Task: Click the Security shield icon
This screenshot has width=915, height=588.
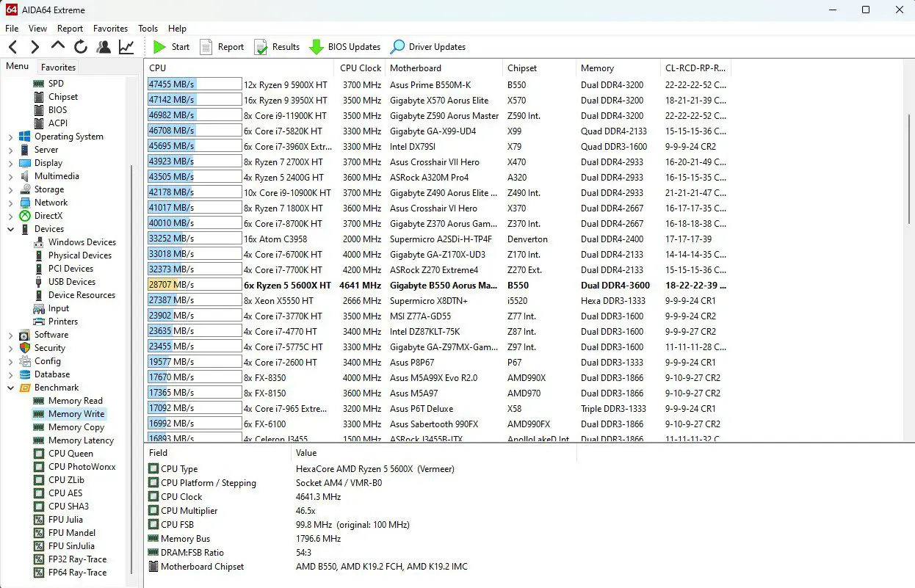Action: tap(24, 348)
